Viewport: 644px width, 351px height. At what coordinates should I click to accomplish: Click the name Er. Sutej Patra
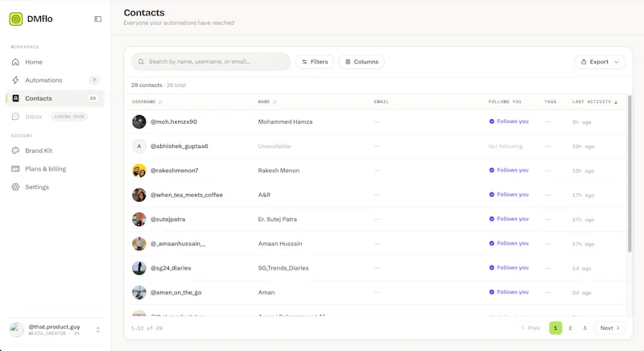point(277,219)
